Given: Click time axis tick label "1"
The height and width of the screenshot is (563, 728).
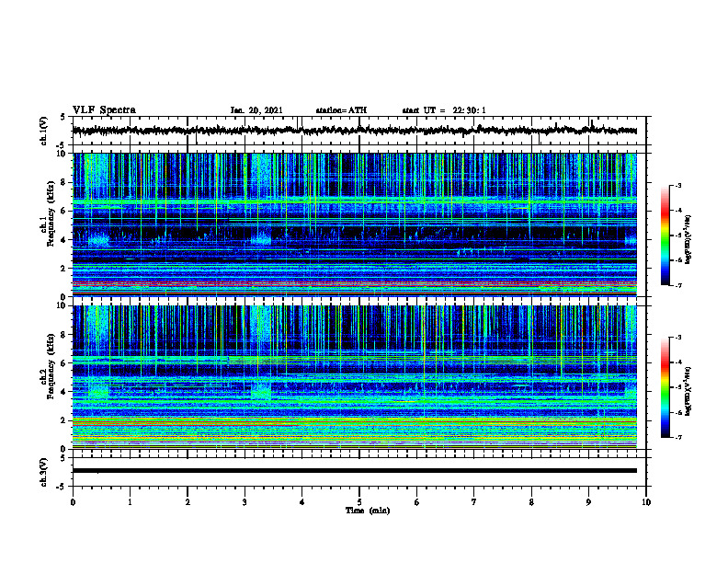Looking at the screenshot, I should click(x=130, y=502).
